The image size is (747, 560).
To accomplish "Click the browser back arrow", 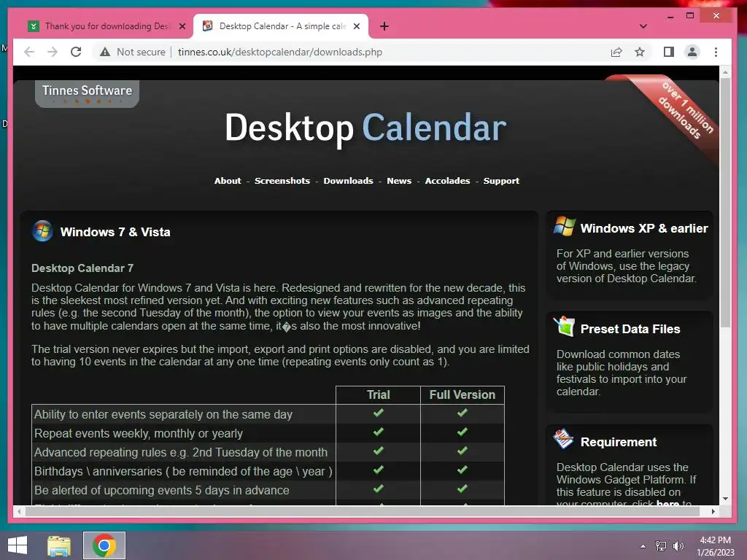I will [29, 52].
